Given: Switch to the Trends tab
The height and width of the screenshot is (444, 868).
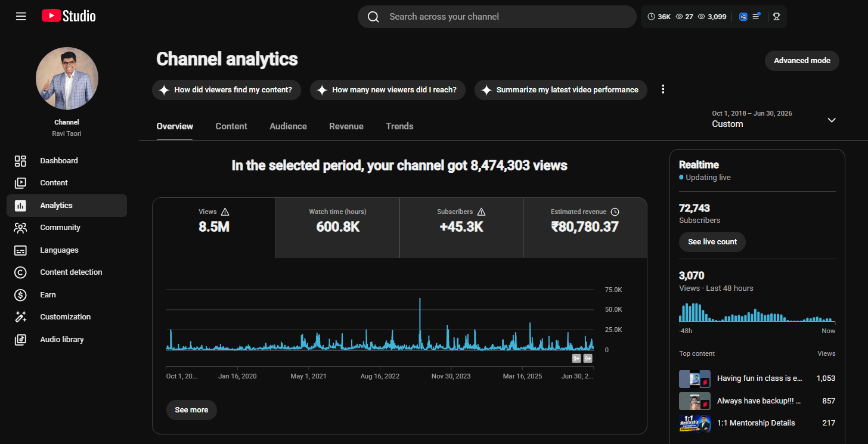Looking at the screenshot, I should tap(399, 126).
